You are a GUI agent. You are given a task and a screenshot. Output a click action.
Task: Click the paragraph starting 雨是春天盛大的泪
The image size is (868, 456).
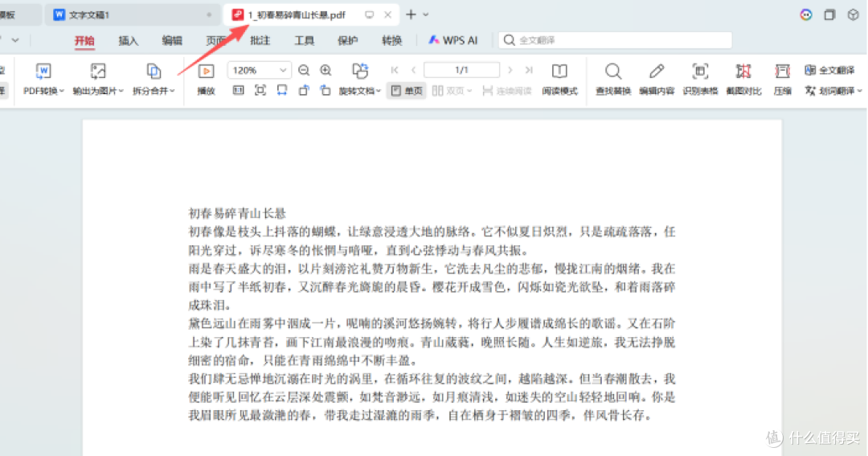(x=432, y=287)
